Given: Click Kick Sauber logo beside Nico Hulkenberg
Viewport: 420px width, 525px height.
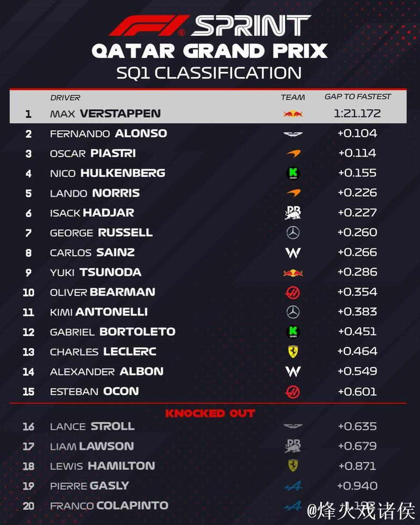Looking at the screenshot, I should point(293,173).
